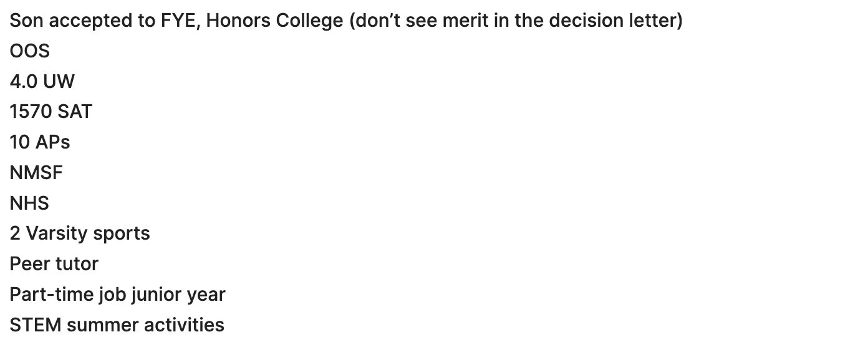This screenshot has width=868, height=352.
Task: Click the 'NHS' text line
Action: click(x=29, y=203)
